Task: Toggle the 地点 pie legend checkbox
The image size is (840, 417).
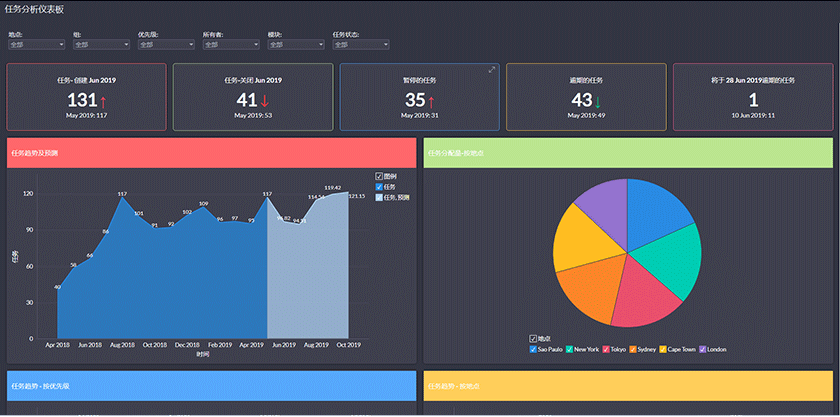Action: point(533,339)
